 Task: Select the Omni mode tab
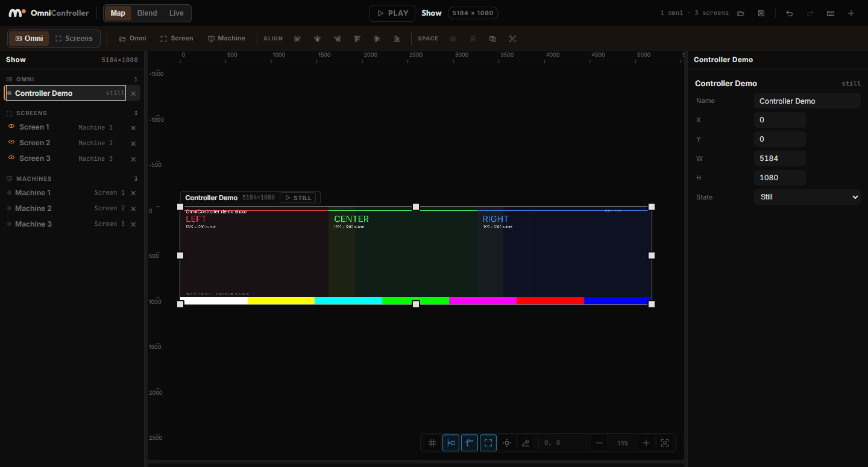(29, 39)
